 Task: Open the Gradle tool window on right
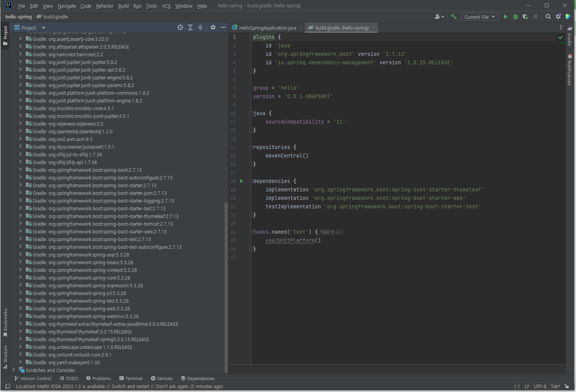pyautogui.click(x=569, y=36)
